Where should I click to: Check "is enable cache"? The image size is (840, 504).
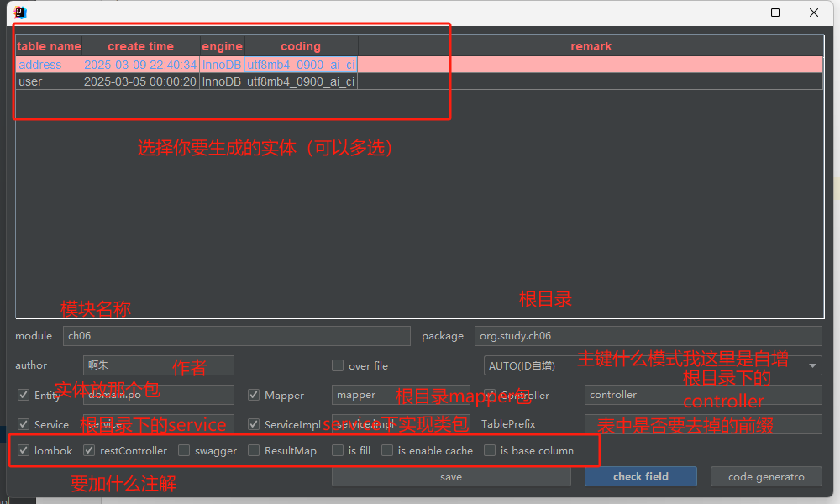[387, 450]
